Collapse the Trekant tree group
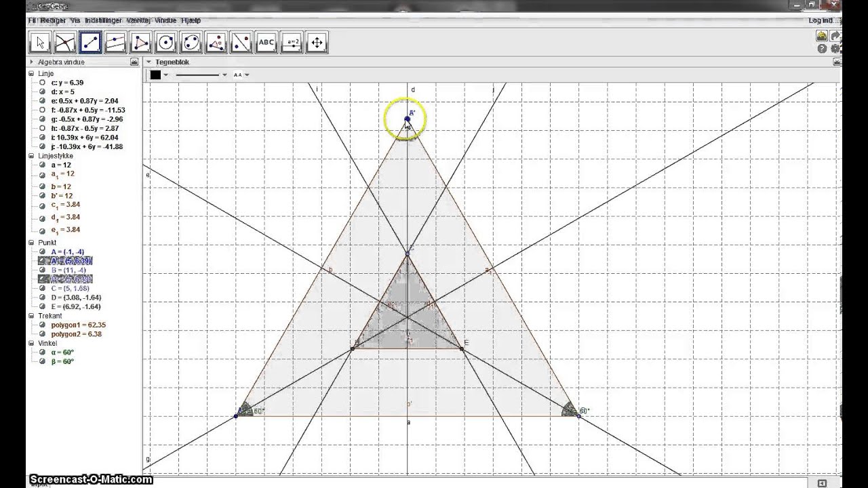The width and height of the screenshot is (868, 488). 32,316
